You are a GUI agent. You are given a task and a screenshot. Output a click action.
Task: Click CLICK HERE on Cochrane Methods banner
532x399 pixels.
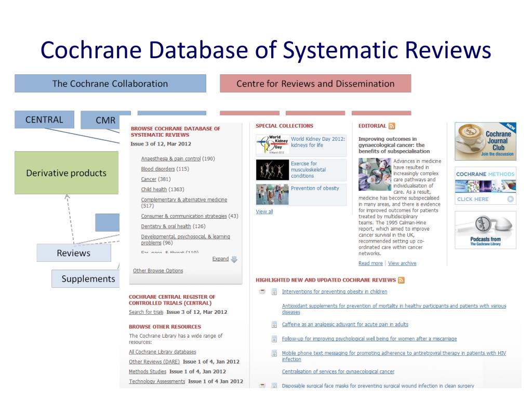pos(473,199)
